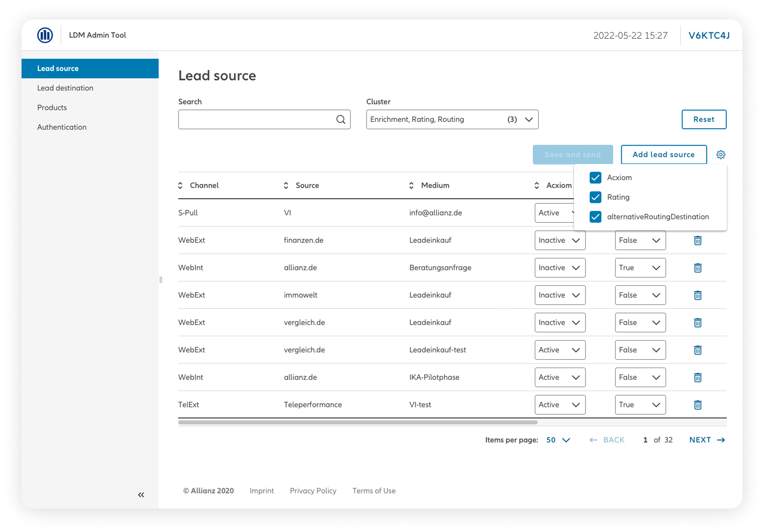
Task: Click the S-Pull channel cell
Action: pos(188,213)
